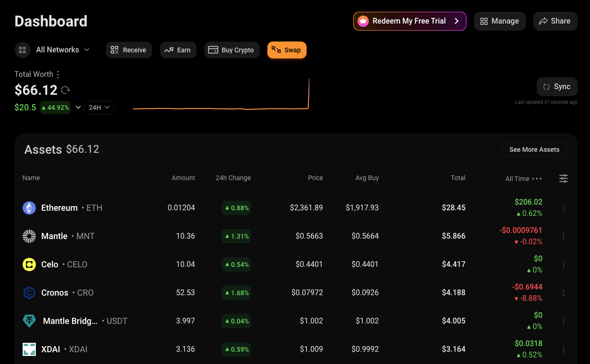590x364 pixels.
Task: Refresh the Total Worth value
Action: click(65, 90)
